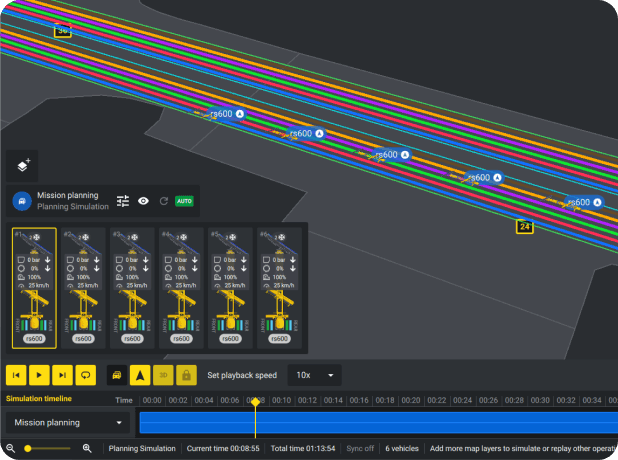Click the add map layer icon
The image size is (618, 460).
point(22,166)
